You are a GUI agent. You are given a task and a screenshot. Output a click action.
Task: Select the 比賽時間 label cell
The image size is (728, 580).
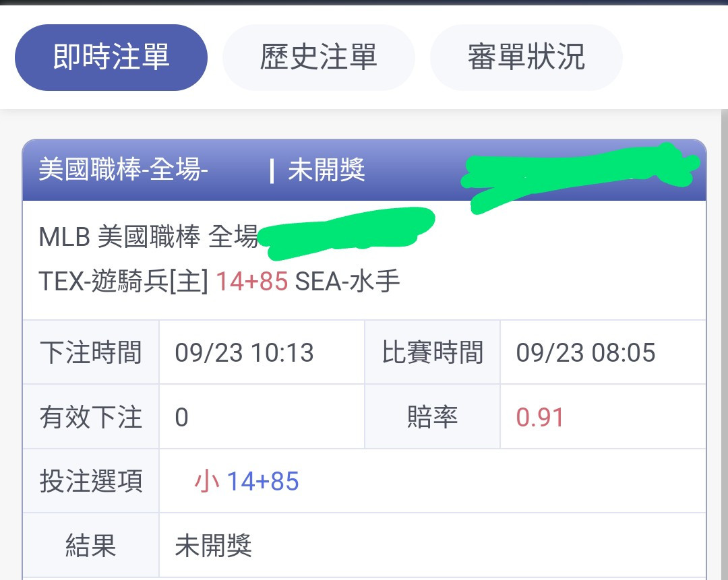[433, 352]
